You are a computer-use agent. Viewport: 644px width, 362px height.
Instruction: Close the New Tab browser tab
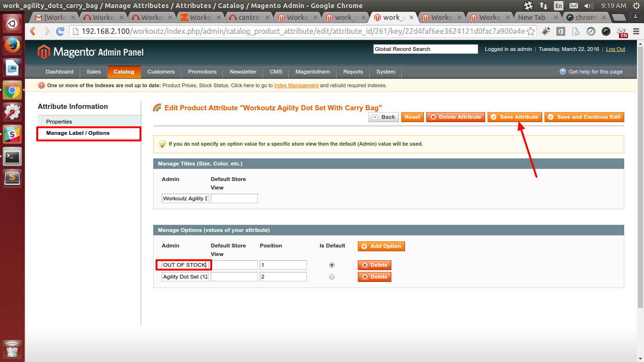(555, 17)
